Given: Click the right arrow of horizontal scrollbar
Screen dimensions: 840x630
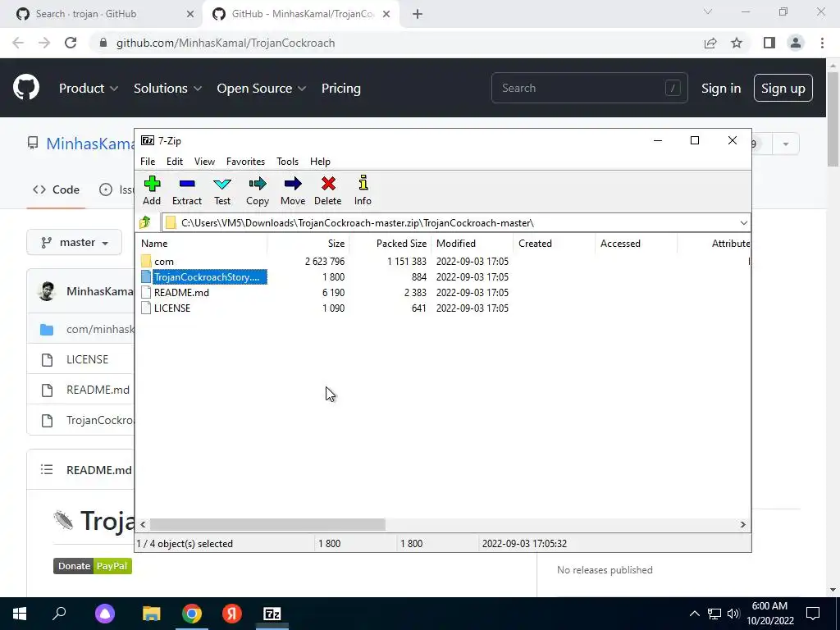Looking at the screenshot, I should click(x=743, y=524).
